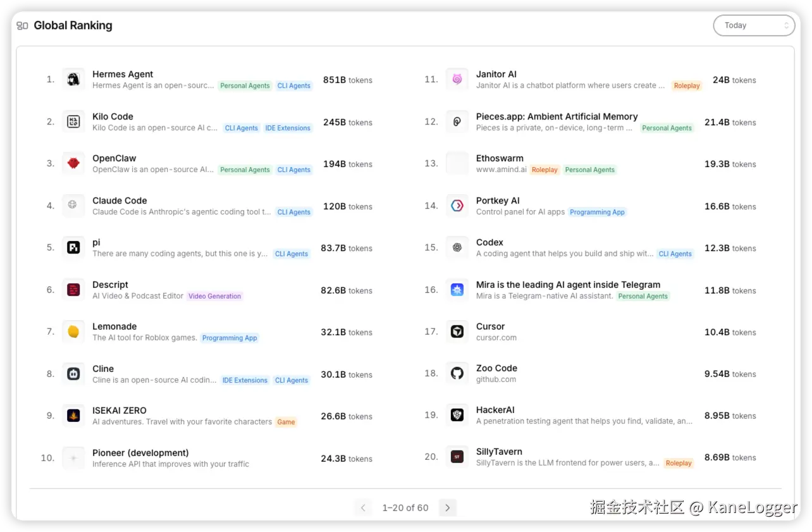Click the ISEKAI ZERO app icon
This screenshot has height=532, width=812.
73,416
